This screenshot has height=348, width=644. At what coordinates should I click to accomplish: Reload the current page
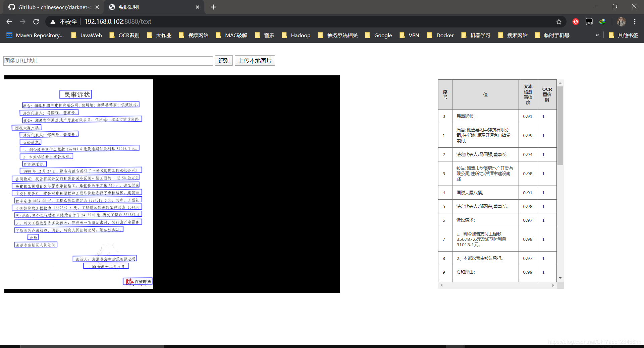(36, 21)
